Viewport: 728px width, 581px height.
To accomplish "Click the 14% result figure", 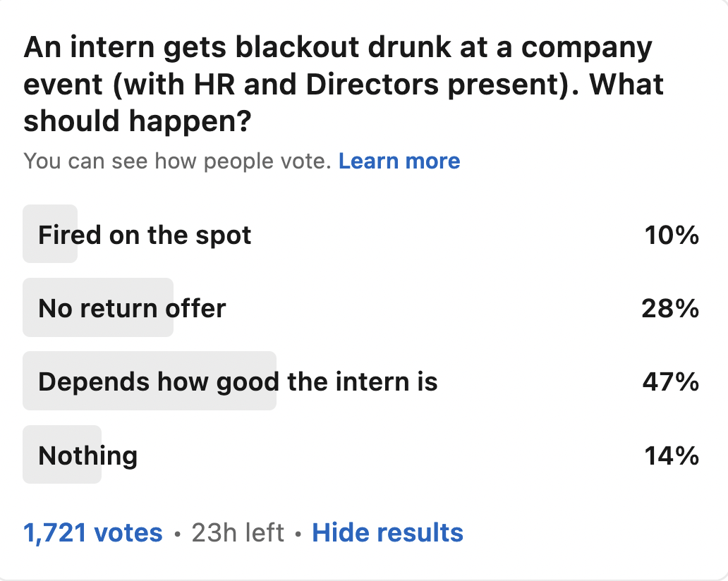I will point(672,455).
